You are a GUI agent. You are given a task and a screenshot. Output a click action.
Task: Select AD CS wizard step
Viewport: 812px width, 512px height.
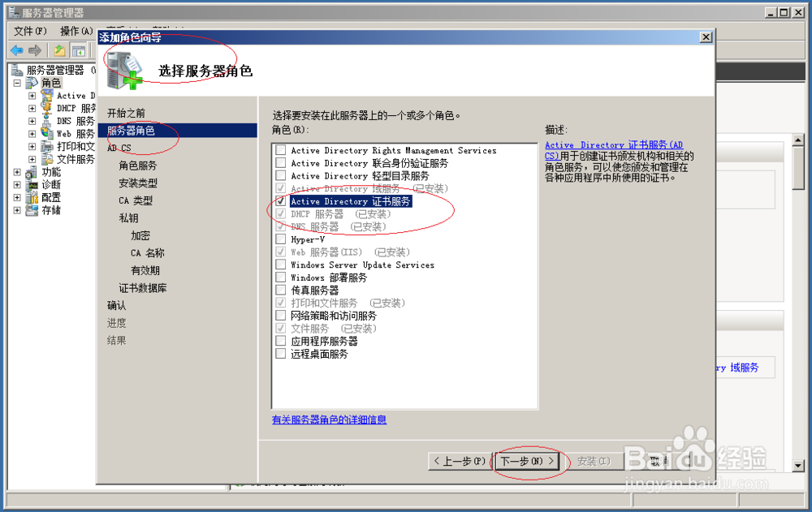click(119, 148)
